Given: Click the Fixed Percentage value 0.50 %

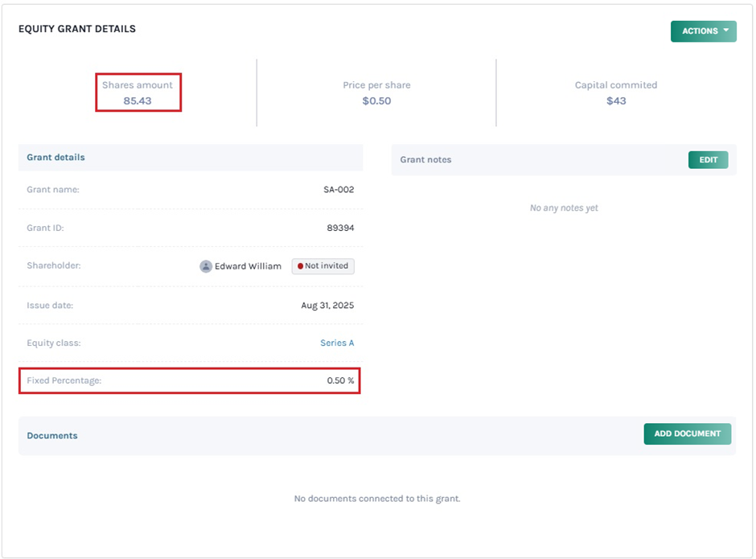Looking at the screenshot, I should 340,380.
